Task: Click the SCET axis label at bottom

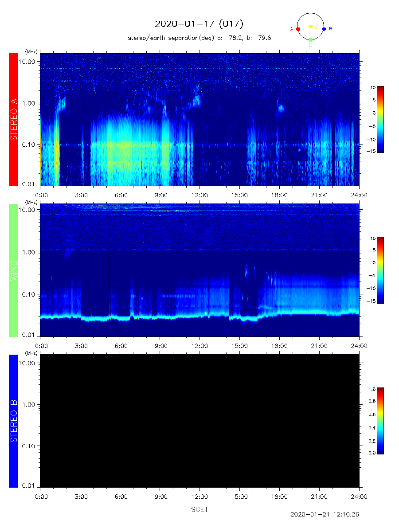Action: (x=199, y=510)
